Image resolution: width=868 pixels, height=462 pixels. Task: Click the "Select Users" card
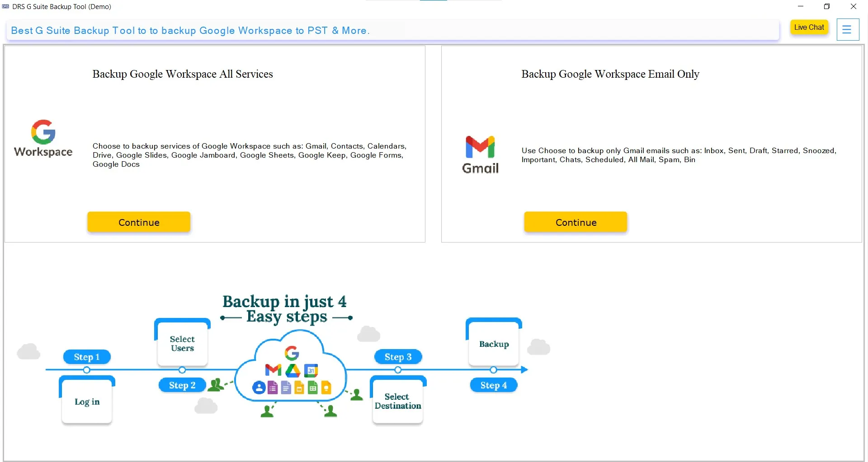182,343
